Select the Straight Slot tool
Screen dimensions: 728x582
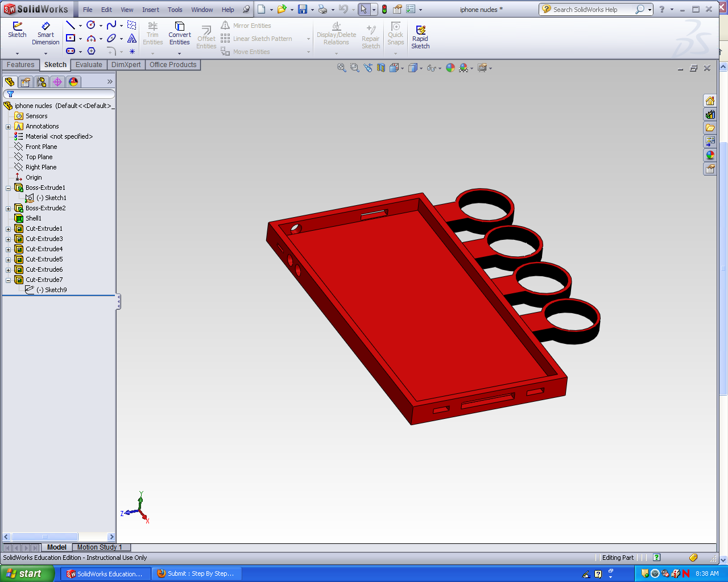pos(71,51)
